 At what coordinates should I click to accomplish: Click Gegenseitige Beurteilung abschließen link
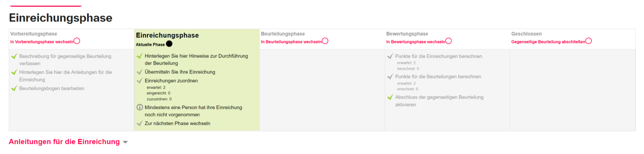[548, 42]
